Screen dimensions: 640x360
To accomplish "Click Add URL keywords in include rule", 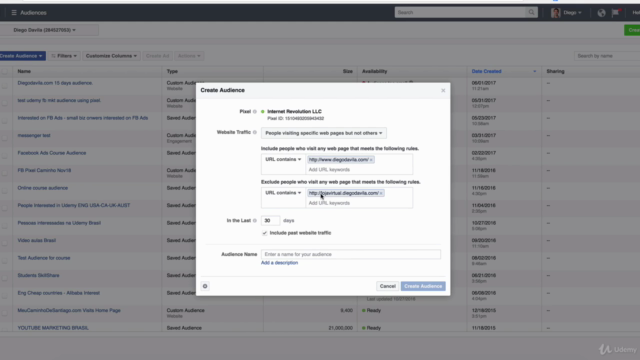I will (x=329, y=170).
